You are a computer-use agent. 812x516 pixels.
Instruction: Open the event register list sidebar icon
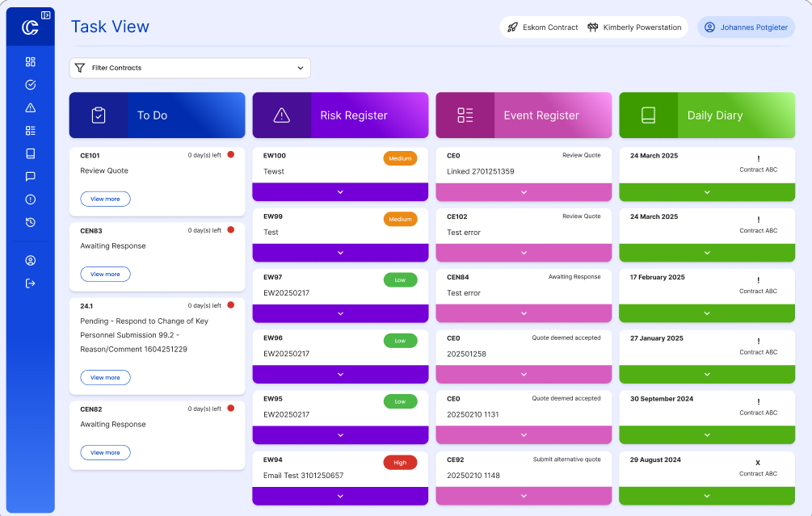tap(31, 131)
